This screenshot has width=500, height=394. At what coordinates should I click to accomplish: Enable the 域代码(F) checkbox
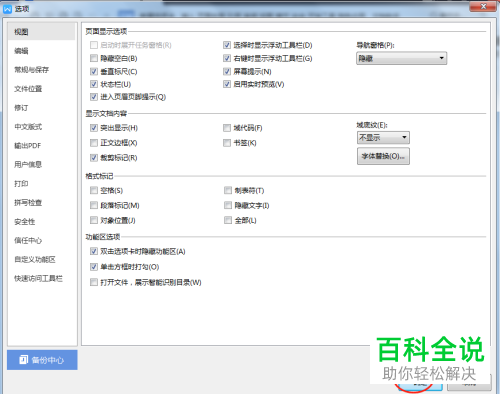pos(227,128)
